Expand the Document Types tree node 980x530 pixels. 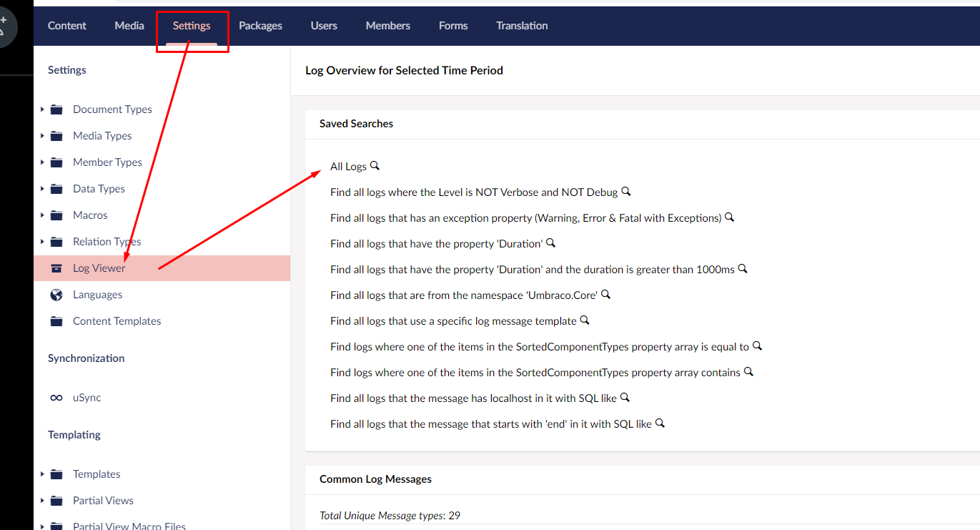[x=42, y=109]
